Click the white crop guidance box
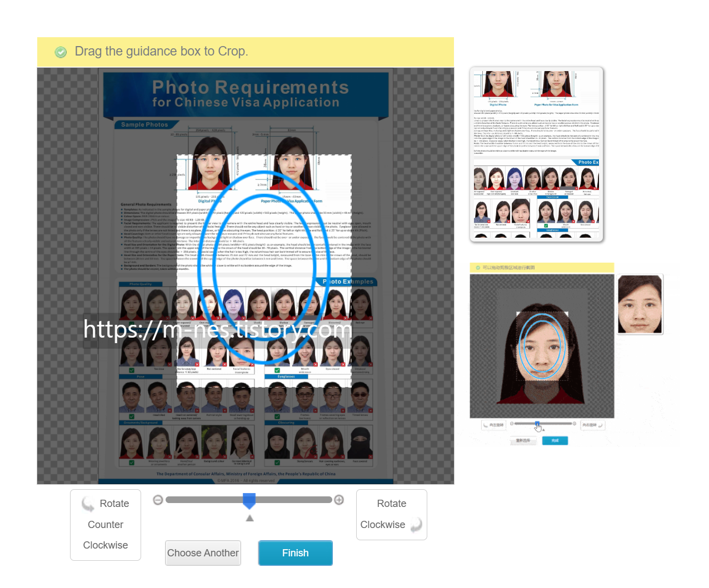Screen dimensions: 709x588 (x=264, y=271)
